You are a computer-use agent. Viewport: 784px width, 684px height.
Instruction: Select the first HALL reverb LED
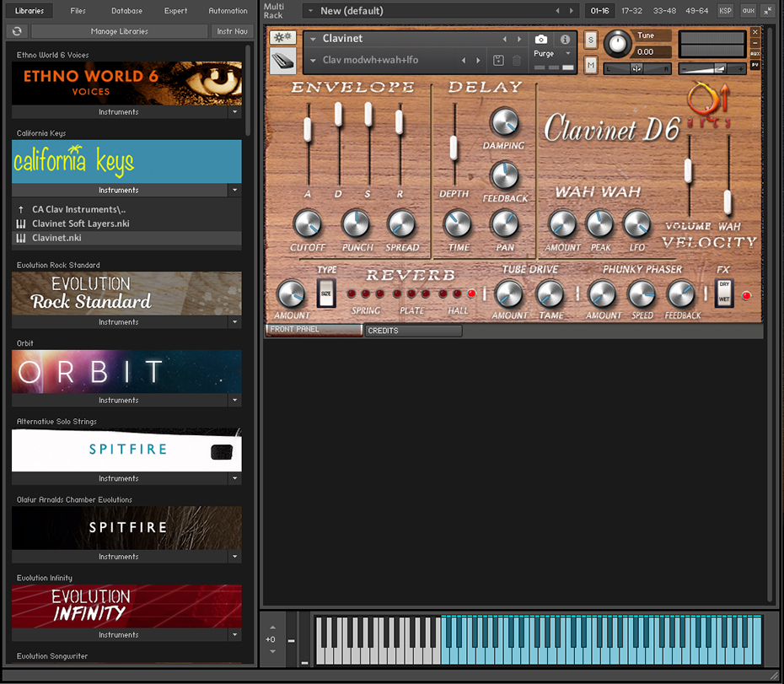tap(443, 294)
